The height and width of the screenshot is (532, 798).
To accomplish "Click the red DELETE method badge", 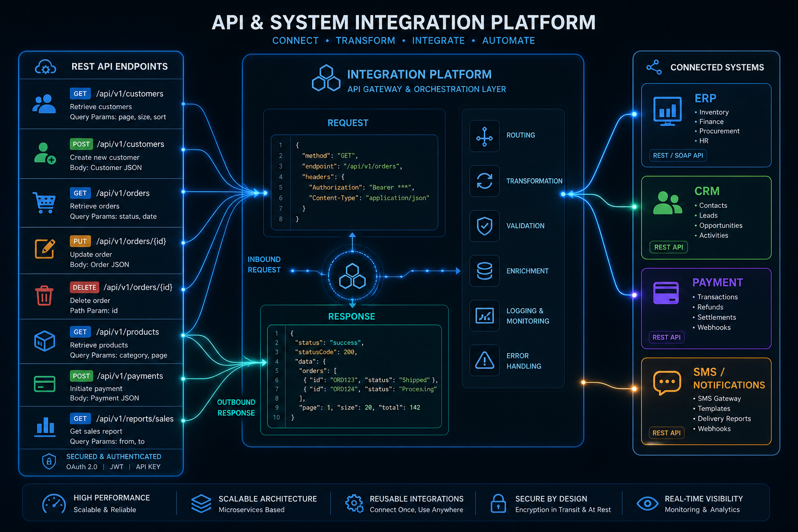I will click(x=85, y=287).
